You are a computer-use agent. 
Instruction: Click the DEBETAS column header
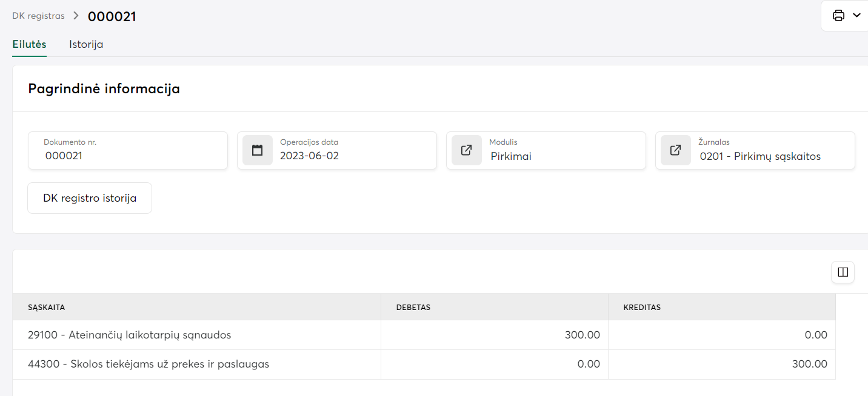coord(413,308)
